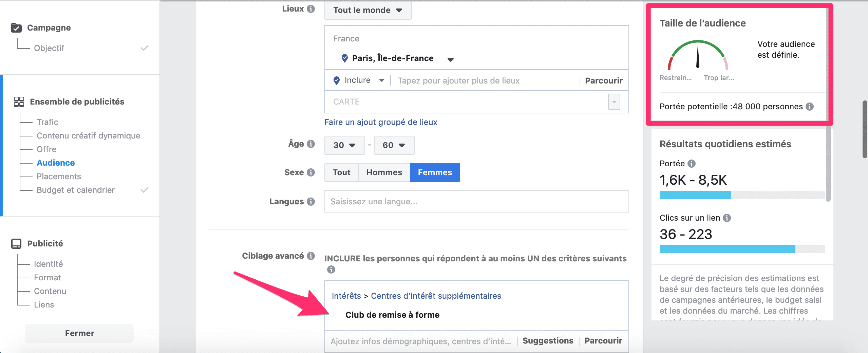Click the info icon next to Lieux
The height and width of the screenshot is (353, 868).
coord(311,9)
